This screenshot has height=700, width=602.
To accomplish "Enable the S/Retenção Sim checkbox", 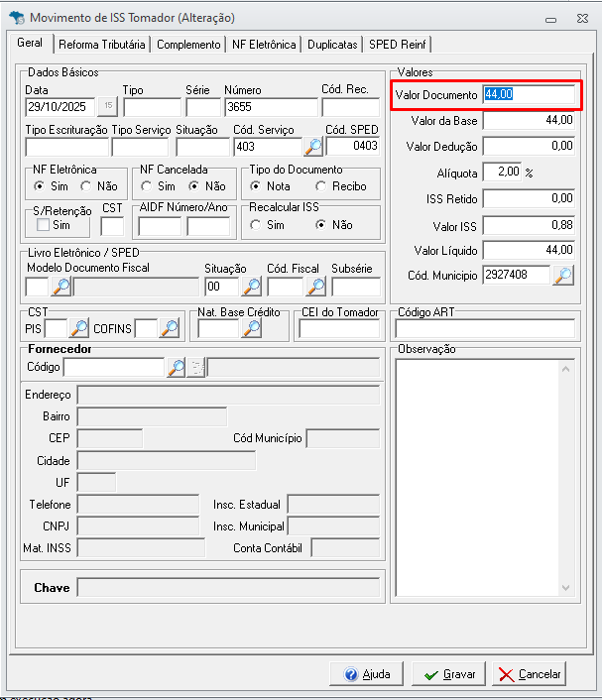I will point(43,224).
